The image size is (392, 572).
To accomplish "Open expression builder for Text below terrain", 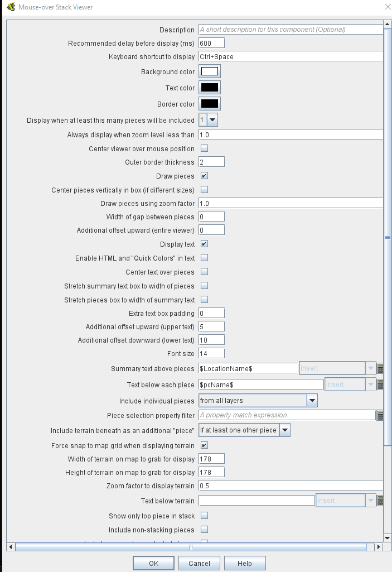I will [x=380, y=501].
